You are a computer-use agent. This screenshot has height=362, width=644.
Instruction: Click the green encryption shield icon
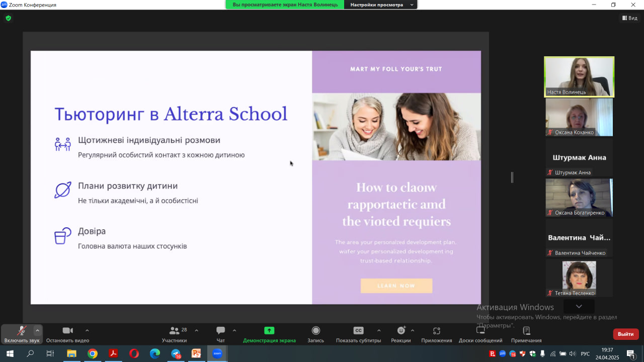pyautogui.click(x=8, y=18)
